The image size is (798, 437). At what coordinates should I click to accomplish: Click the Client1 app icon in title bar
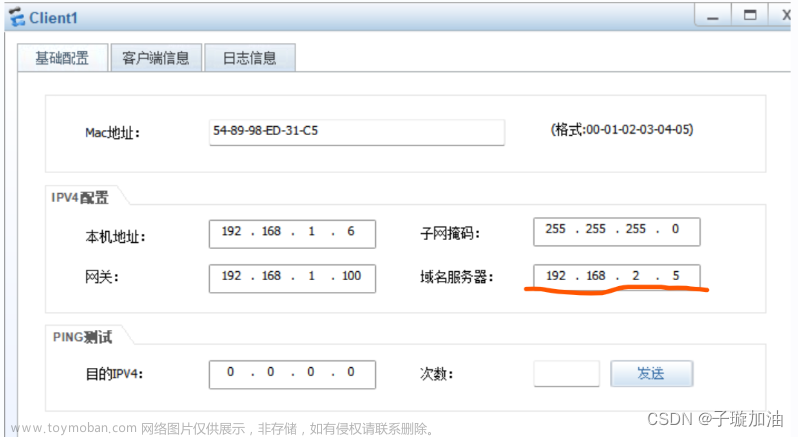(17, 17)
